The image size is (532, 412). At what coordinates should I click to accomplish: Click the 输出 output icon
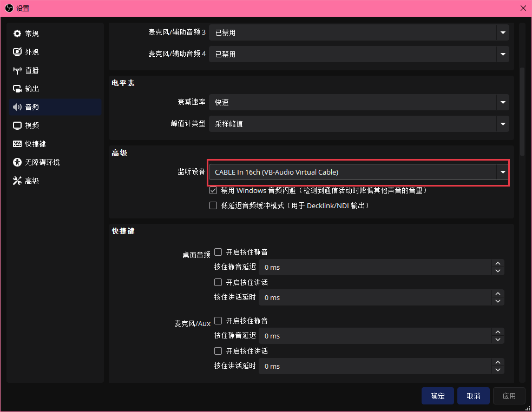[17, 89]
